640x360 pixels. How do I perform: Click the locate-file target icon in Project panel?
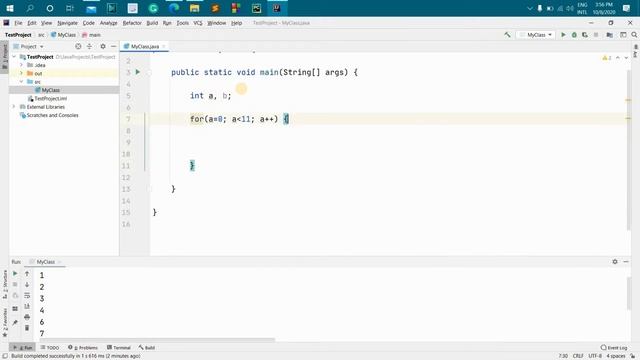point(78,47)
